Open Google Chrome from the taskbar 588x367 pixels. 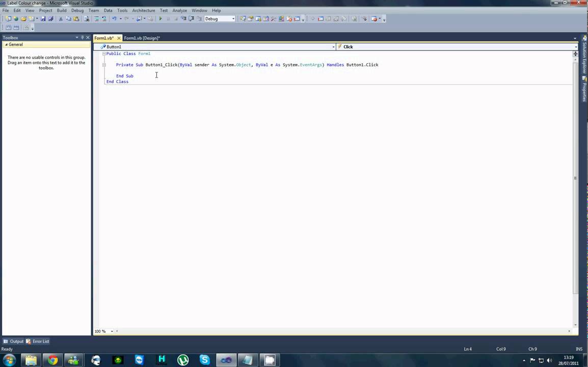(x=53, y=360)
